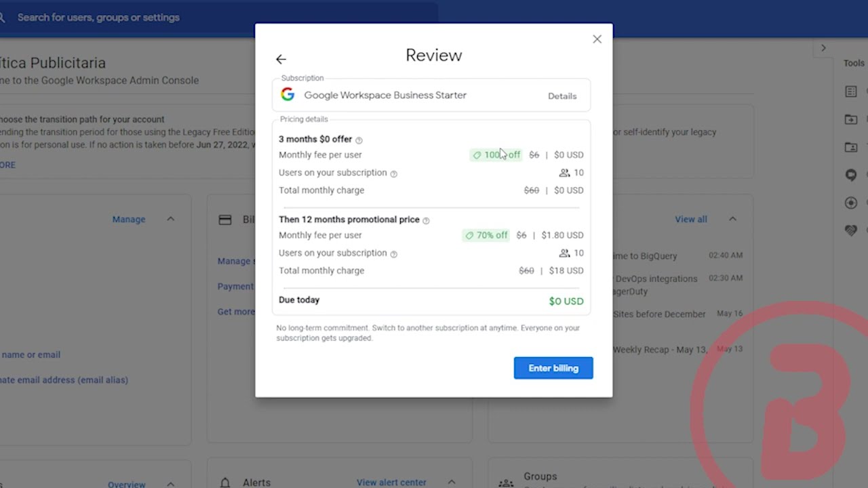Image resolution: width=868 pixels, height=488 pixels.
Task: Click the users icon beside 10 in promotional section
Action: point(564,253)
